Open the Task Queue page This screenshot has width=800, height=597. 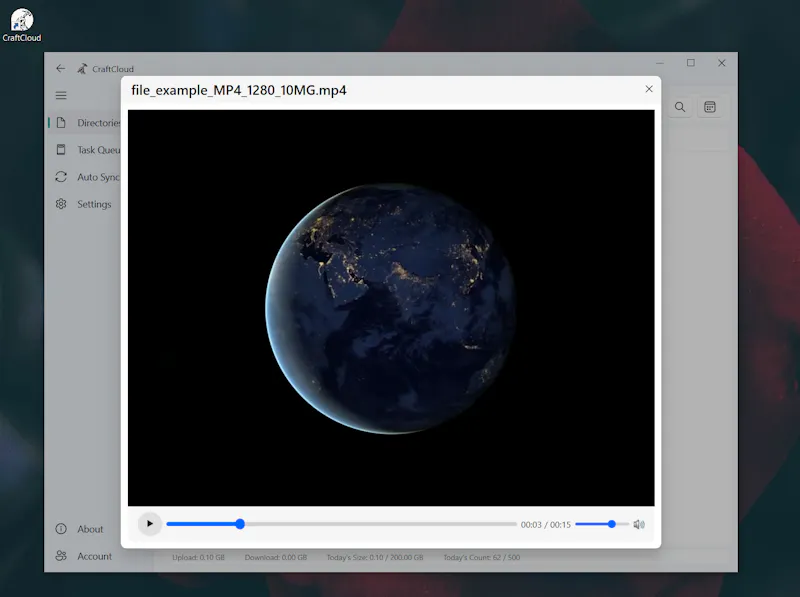pyautogui.click(x=85, y=150)
